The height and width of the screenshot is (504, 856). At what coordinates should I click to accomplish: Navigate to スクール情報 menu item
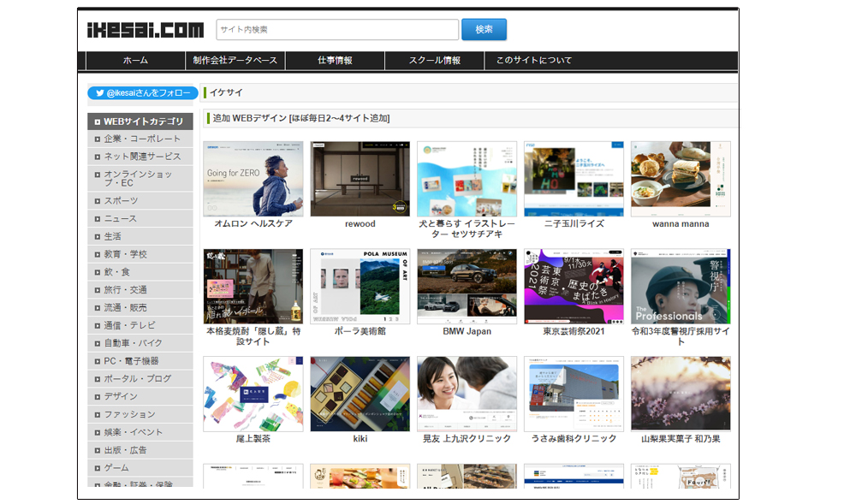[434, 61]
